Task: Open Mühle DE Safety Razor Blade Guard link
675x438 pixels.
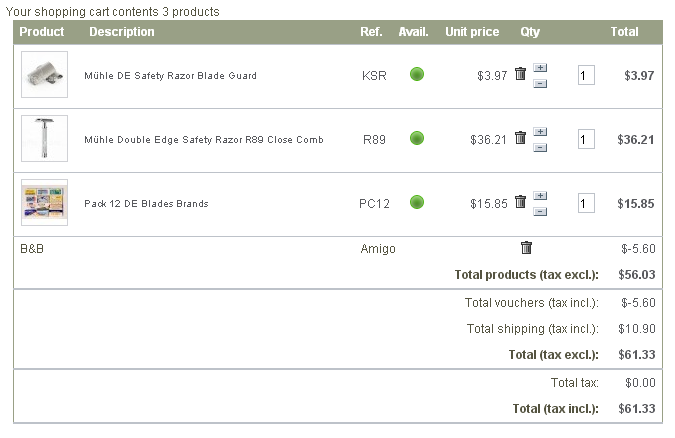Action: click(170, 76)
